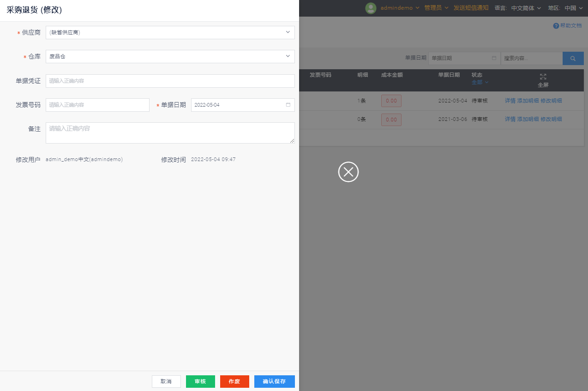Click 添加明细 for the 2021-03-06 row
Image resolution: width=588 pixels, height=391 pixels.
528,119
